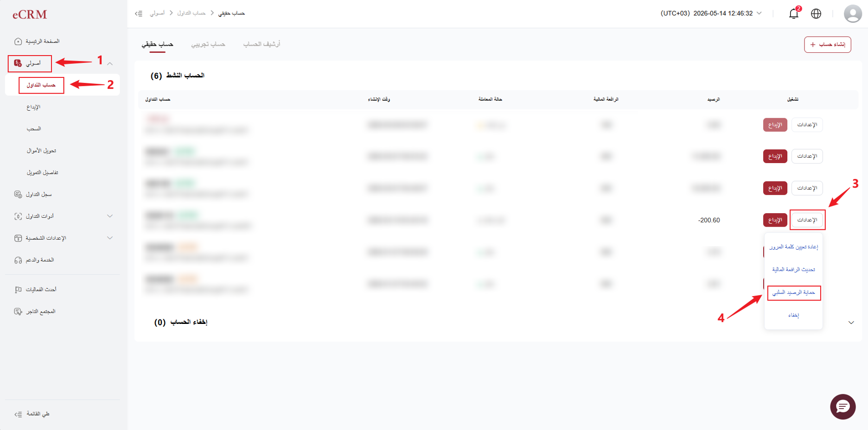
Task: Click the headset service and support icon
Action: pos(18,260)
